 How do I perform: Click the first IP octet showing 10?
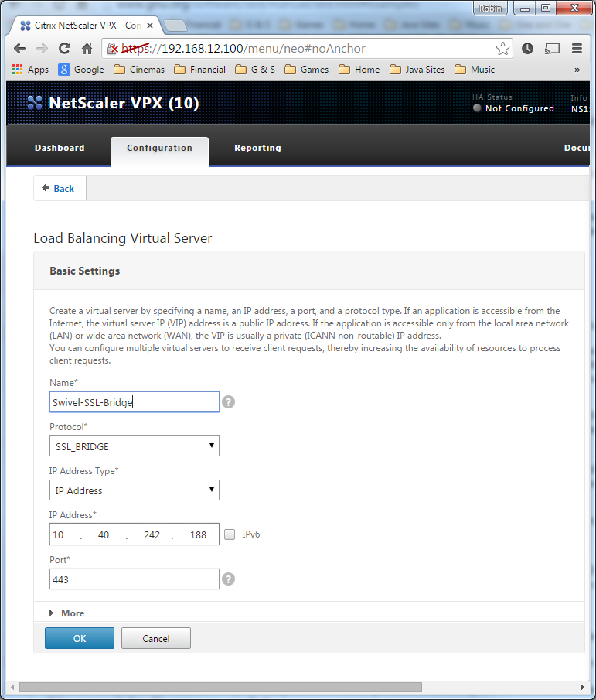click(58, 534)
